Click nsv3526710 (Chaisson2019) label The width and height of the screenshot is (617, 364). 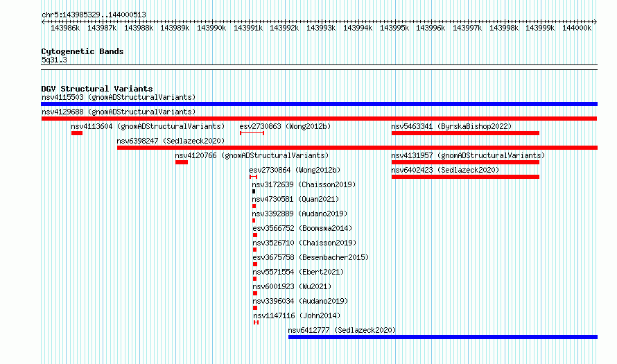tap(304, 243)
